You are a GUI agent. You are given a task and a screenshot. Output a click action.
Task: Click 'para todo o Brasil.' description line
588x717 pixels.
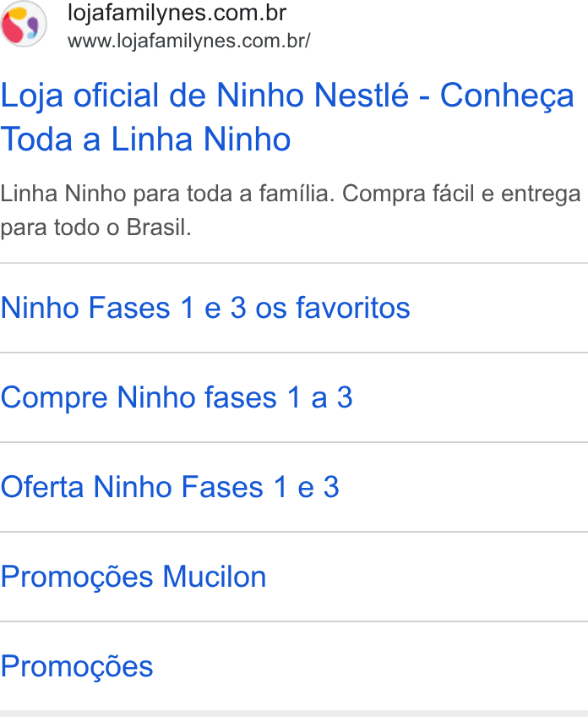(x=95, y=227)
